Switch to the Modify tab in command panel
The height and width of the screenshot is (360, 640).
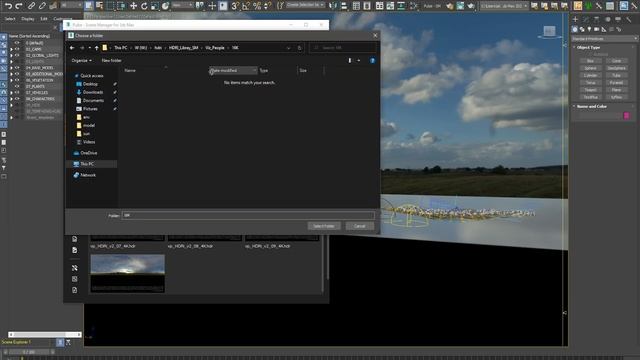[586, 19]
